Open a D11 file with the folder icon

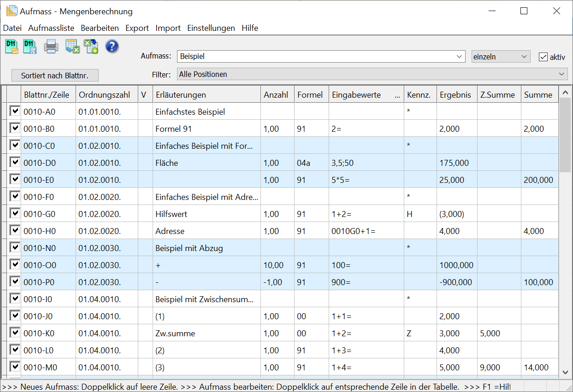point(12,47)
